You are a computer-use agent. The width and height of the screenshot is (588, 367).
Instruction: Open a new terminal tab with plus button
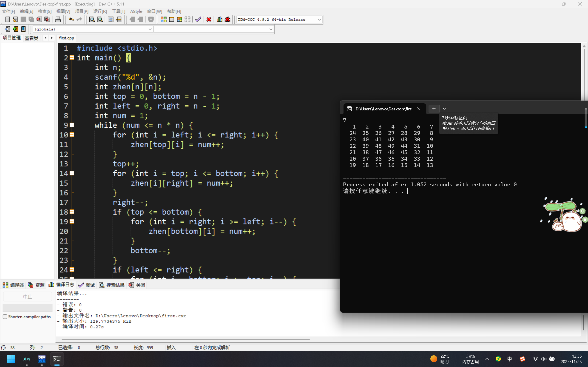tap(434, 109)
